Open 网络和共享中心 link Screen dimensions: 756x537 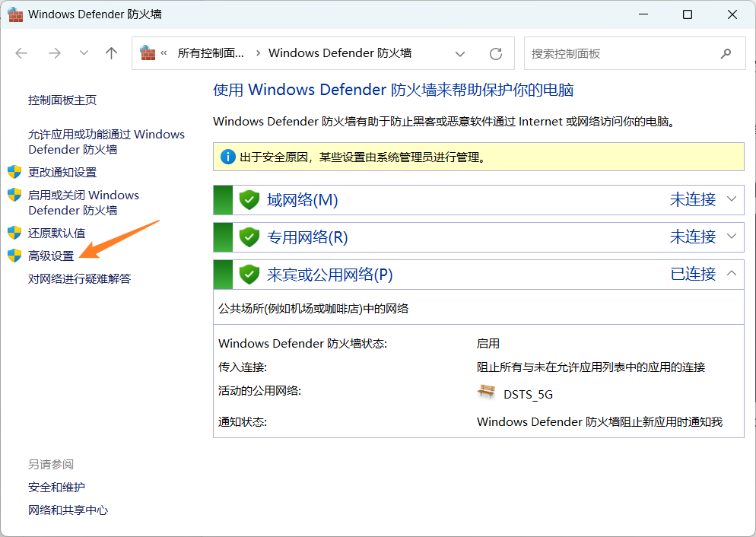pos(68,510)
